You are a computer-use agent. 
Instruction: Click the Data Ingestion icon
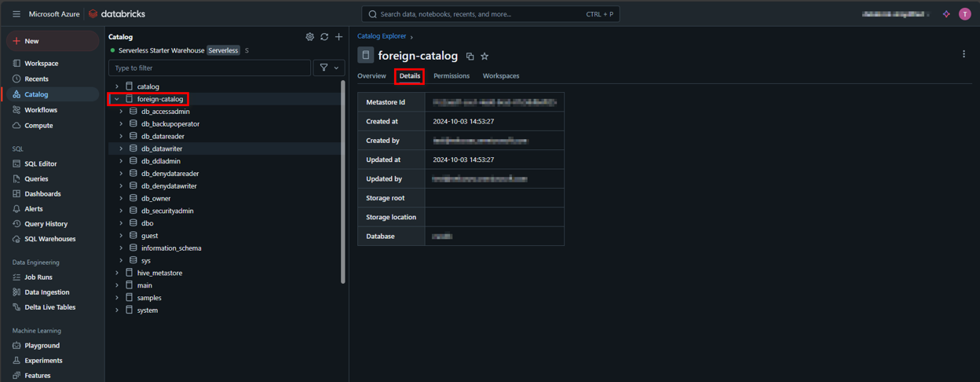click(x=16, y=292)
